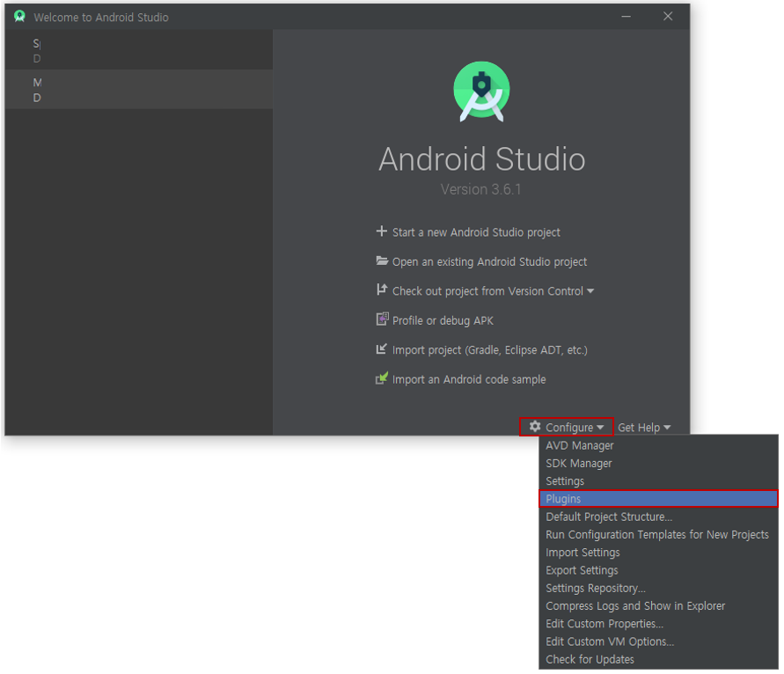
Task: Click the Configure gear icon
Action: [x=535, y=426]
